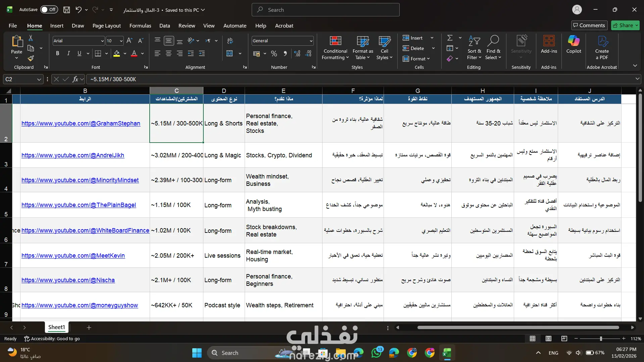Open WhatsApp from the taskbar
Screen dimensions: 644x362
click(377, 353)
